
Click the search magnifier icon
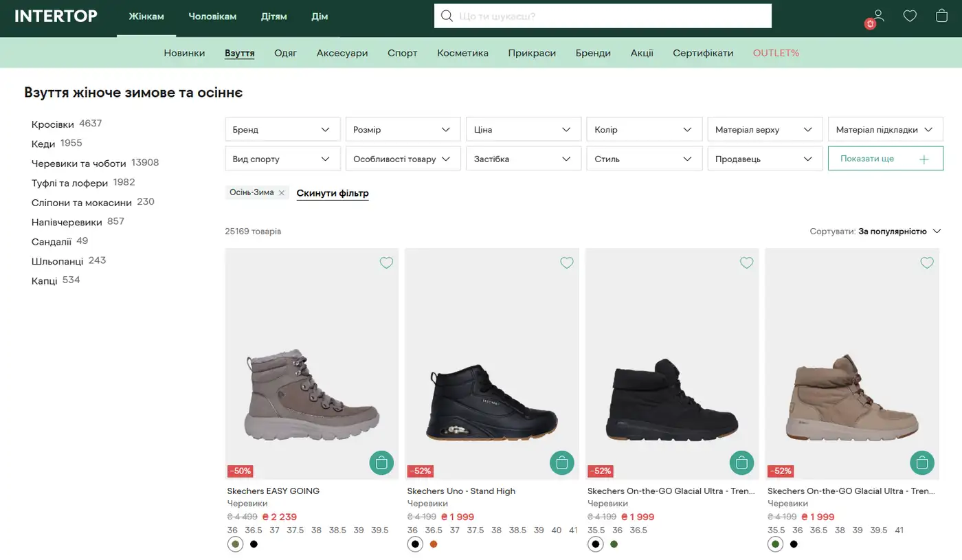click(447, 16)
